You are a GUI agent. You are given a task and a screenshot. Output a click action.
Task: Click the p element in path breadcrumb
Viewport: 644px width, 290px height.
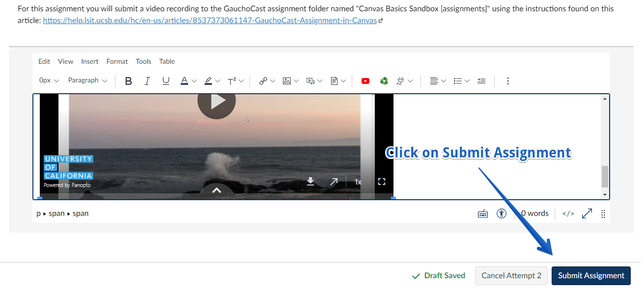38,214
